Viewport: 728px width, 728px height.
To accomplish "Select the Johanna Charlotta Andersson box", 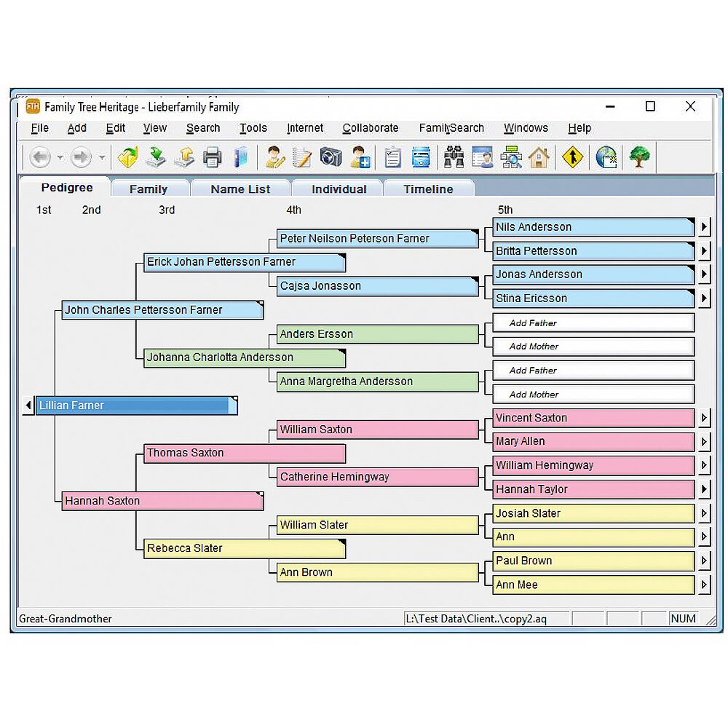I will tap(245, 358).
